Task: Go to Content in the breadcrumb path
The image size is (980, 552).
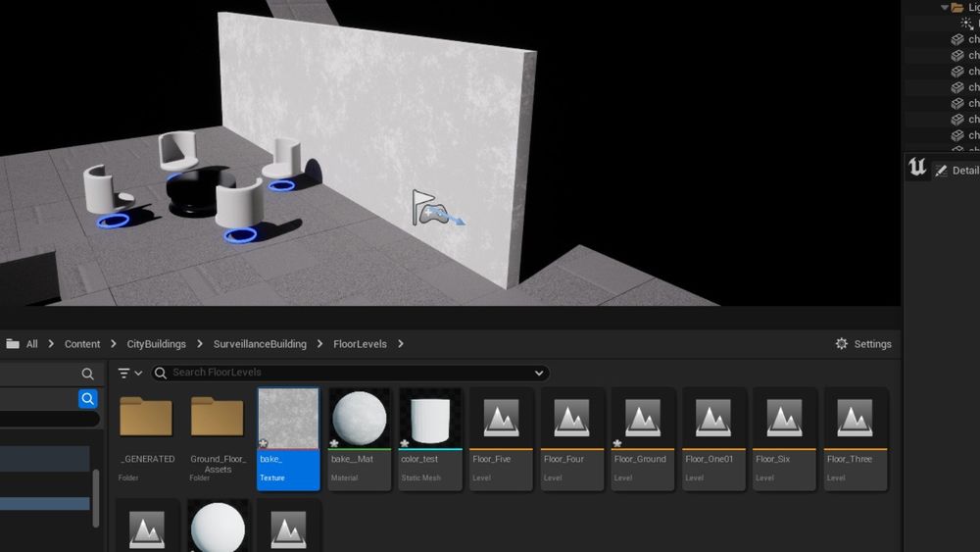Action: tap(82, 344)
